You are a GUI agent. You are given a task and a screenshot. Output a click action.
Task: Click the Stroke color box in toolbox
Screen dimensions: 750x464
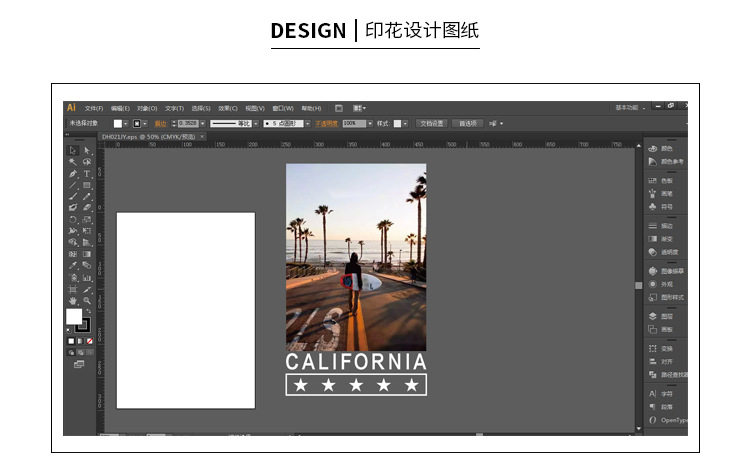pos(84,325)
